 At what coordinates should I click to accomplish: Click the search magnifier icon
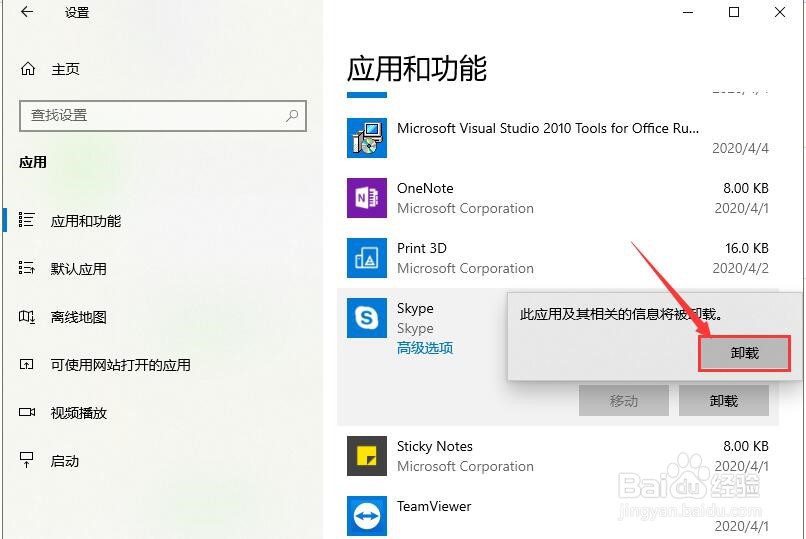[292, 116]
